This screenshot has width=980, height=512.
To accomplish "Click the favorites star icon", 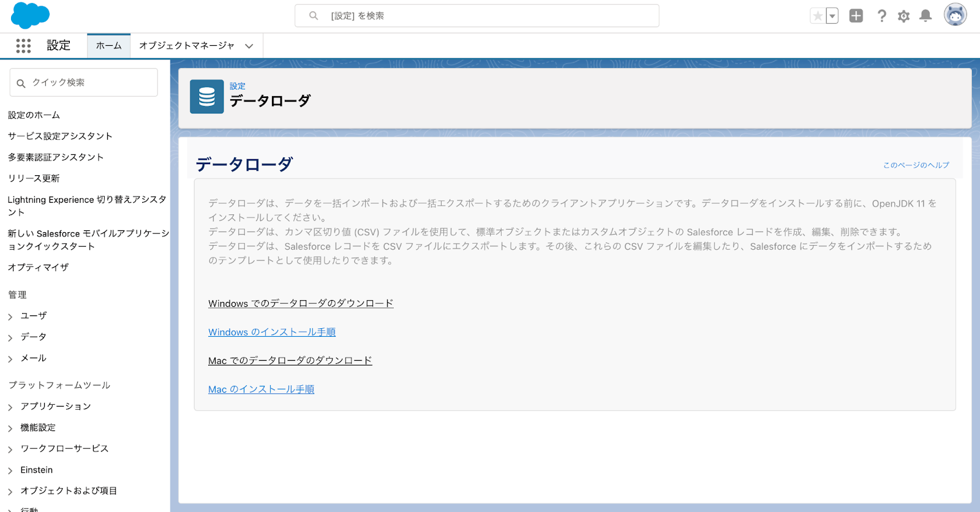I will coord(818,16).
